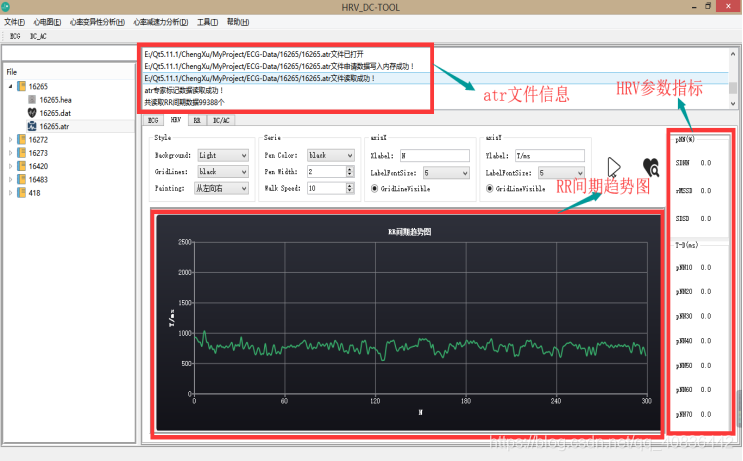
Task: Open the Pen Color dropdown
Action: 331,155
